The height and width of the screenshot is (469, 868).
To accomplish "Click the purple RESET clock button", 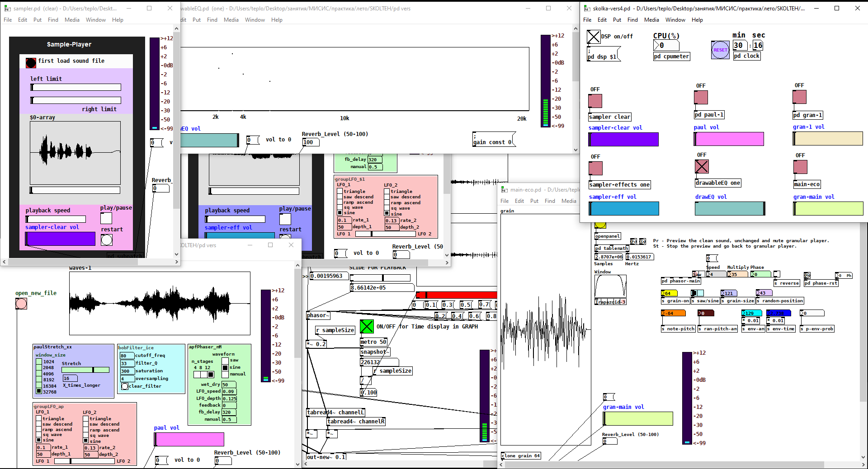I will click(x=720, y=50).
